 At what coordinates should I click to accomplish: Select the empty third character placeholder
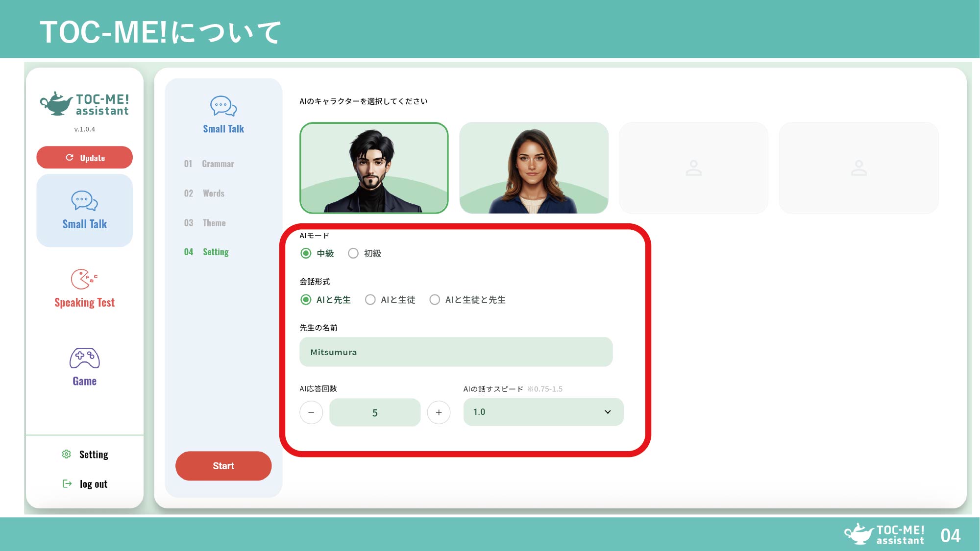[693, 168]
